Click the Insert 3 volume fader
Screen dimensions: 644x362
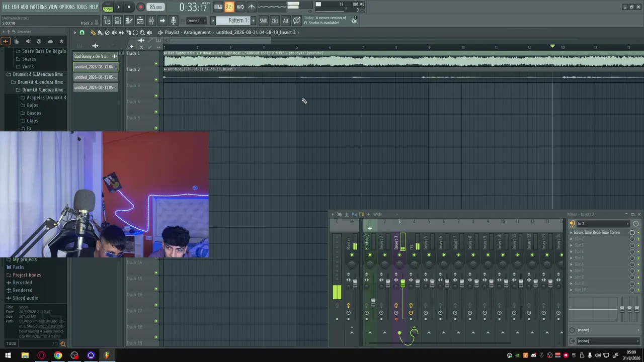[x=403, y=285]
